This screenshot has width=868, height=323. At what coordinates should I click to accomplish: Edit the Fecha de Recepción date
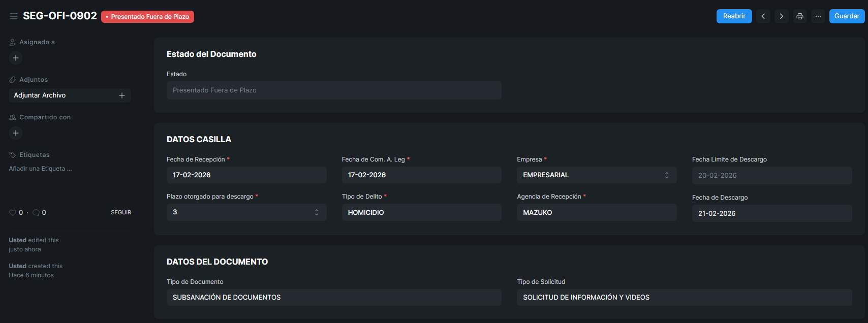(246, 175)
